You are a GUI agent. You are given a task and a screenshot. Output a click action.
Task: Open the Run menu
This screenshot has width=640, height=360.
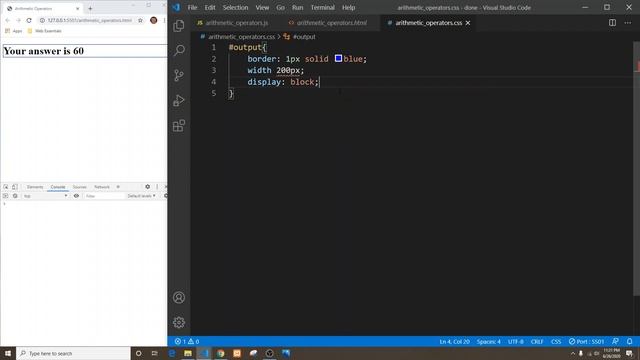click(x=298, y=7)
